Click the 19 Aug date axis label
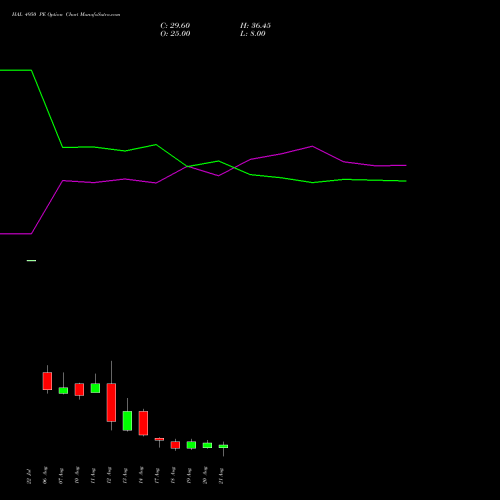Viewport: 500px width, 500px height. point(189,476)
